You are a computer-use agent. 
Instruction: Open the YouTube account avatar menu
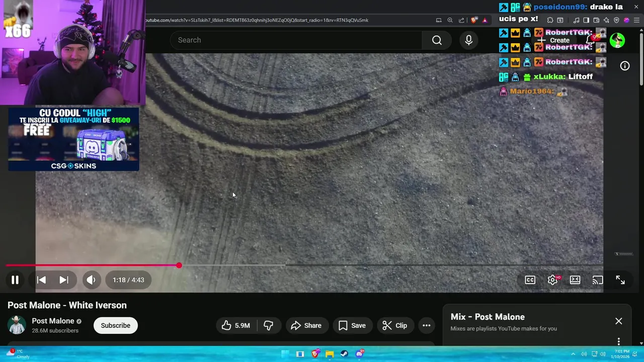click(617, 40)
